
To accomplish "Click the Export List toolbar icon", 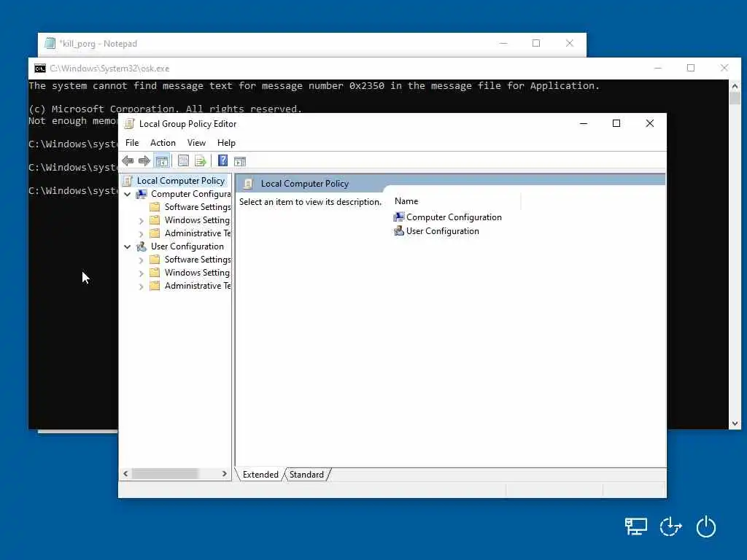I will (200, 161).
